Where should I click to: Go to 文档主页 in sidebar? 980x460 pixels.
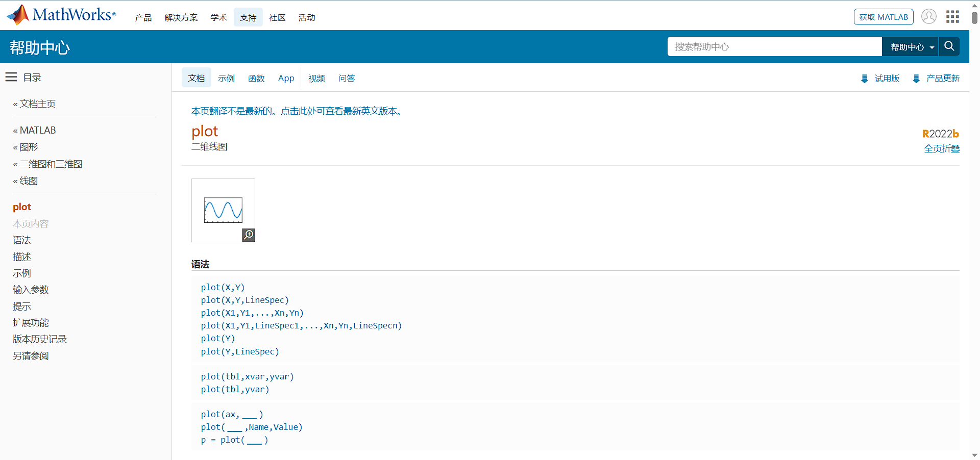[x=37, y=104]
